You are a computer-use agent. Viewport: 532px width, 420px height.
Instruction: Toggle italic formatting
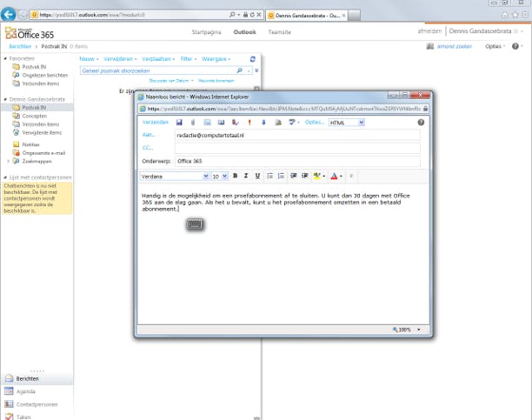[246, 176]
